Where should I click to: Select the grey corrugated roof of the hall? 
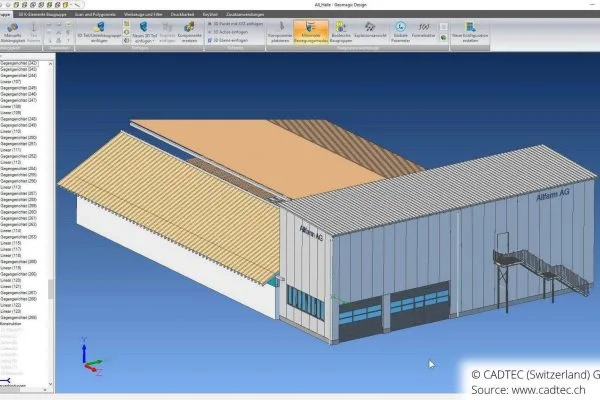point(440,189)
